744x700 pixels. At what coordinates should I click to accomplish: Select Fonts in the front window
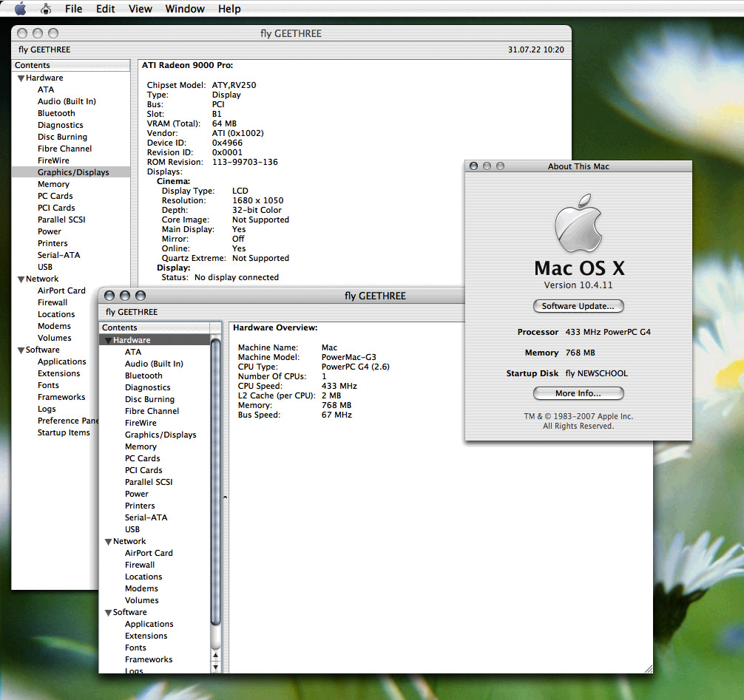135,648
